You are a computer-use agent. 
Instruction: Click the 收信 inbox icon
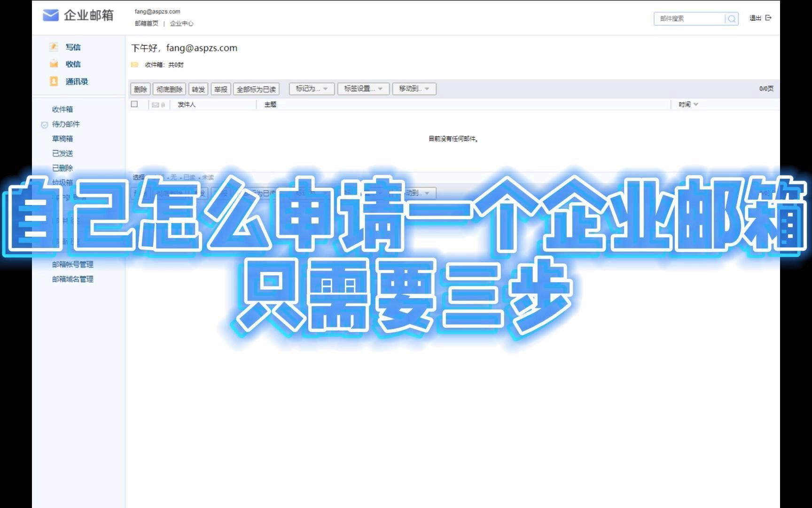pos(54,64)
